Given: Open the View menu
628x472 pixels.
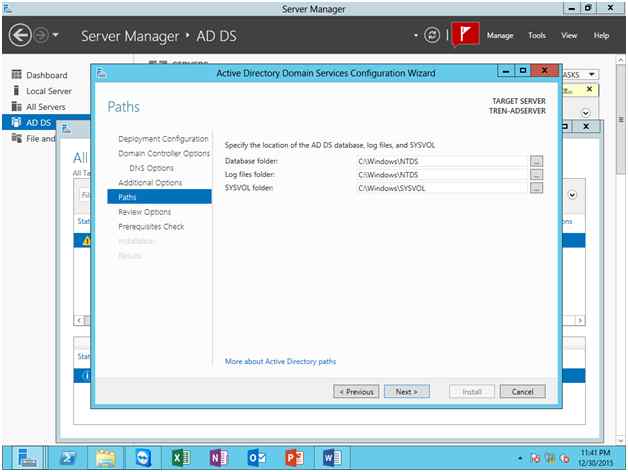Looking at the screenshot, I should tap(569, 36).
